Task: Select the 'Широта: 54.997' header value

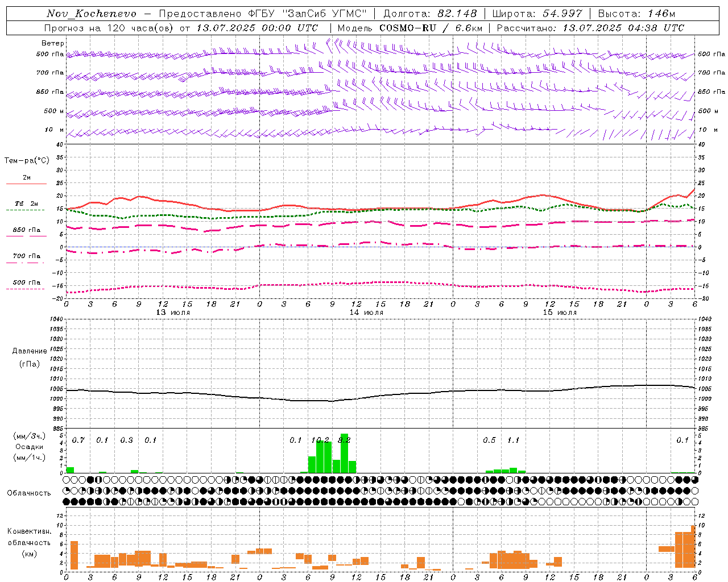Action: 537,14
